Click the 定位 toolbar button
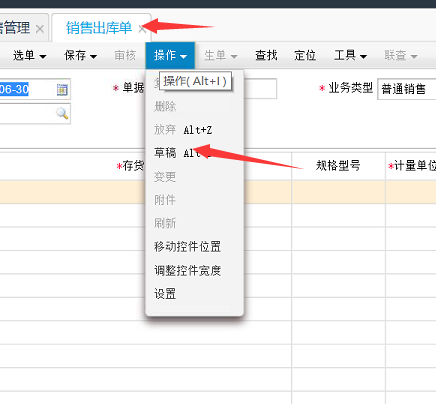 coord(305,55)
